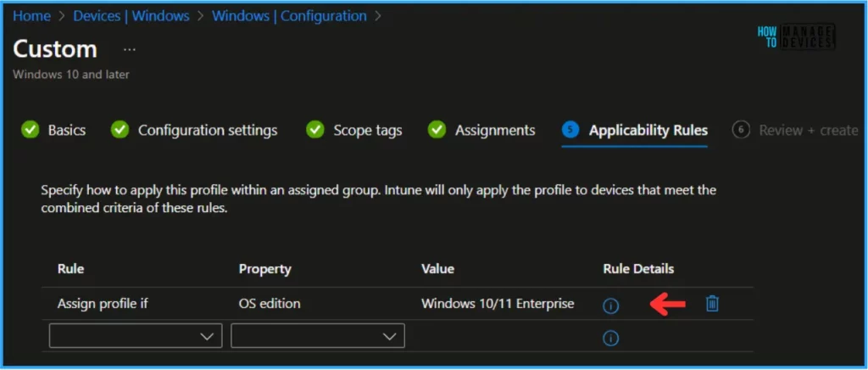
Task: Click green checkmark beside Assignments
Action: pos(437,130)
